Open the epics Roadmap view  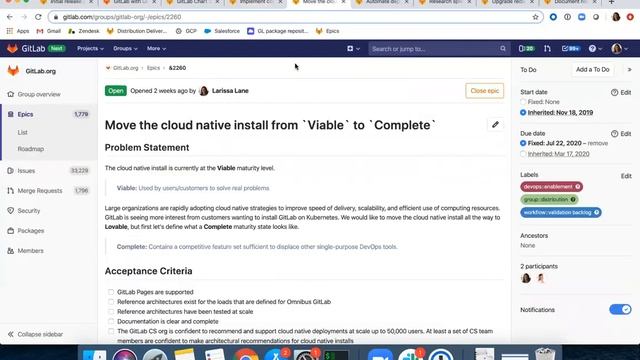(31, 149)
